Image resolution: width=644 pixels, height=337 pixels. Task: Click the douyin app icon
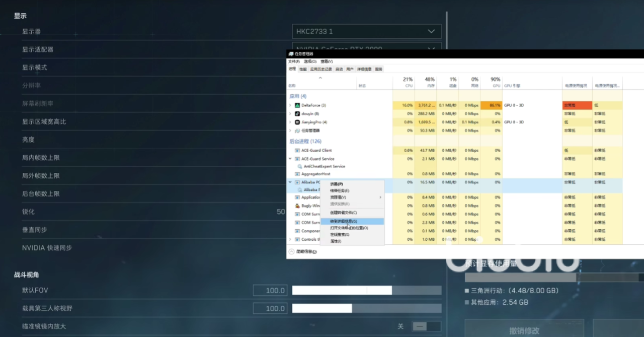click(x=297, y=114)
